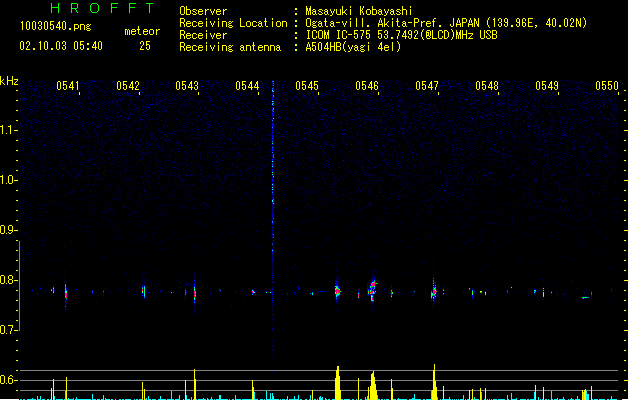Click the tallest yellow intensity bar near 0547
Image resolution: width=629 pixels, height=400 pixels.
tap(434, 382)
